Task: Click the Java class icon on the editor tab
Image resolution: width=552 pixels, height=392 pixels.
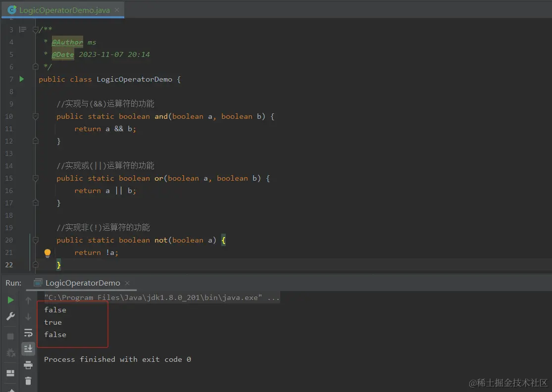Action: tap(12, 10)
